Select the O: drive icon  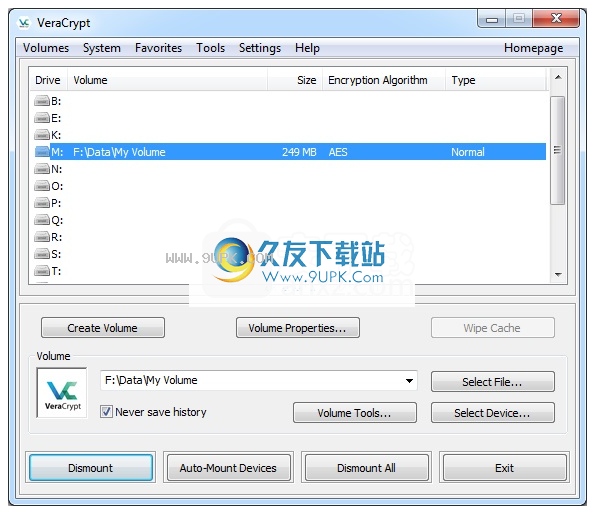[42, 186]
